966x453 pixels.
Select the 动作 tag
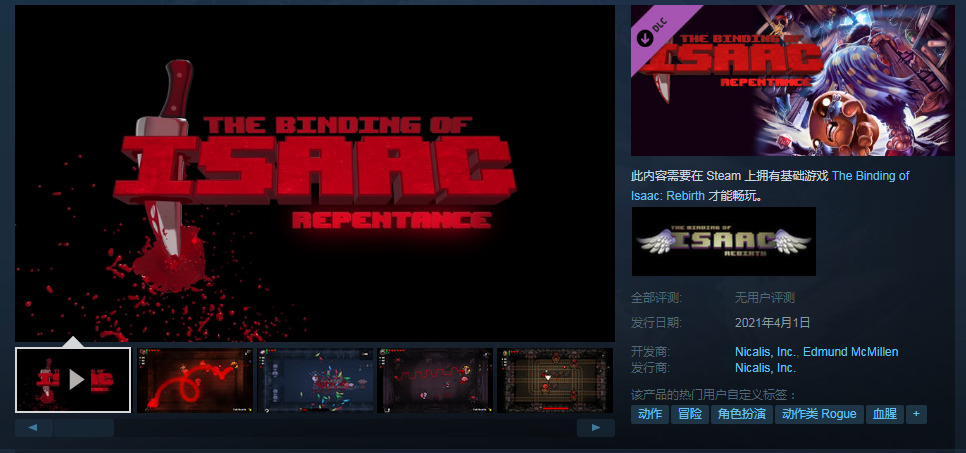point(649,414)
